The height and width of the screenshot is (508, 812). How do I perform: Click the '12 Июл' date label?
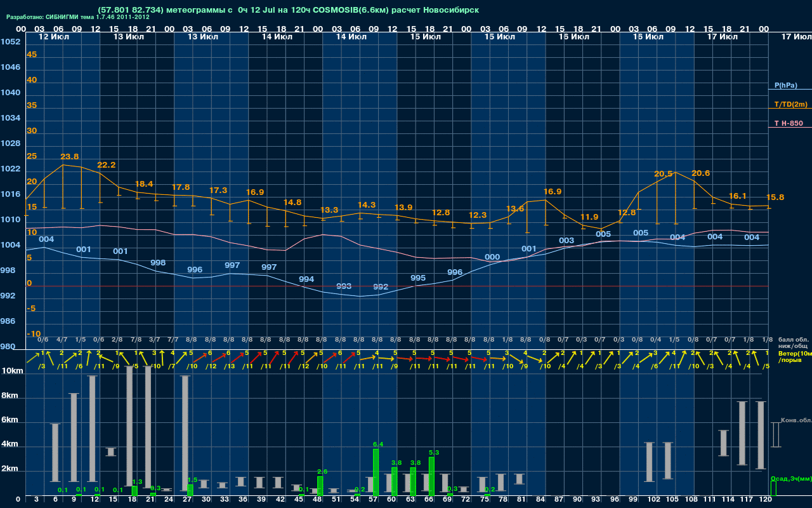point(55,37)
